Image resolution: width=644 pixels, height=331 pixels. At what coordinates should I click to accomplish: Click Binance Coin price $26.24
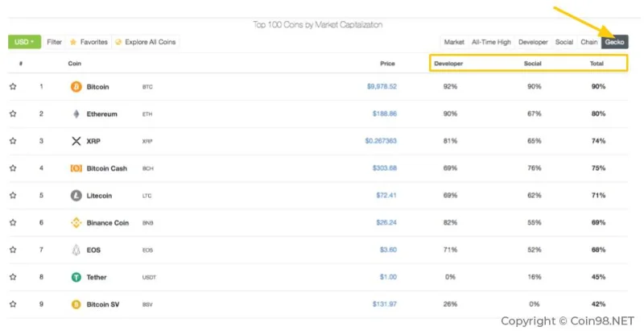pyautogui.click(x=386, y=222)
